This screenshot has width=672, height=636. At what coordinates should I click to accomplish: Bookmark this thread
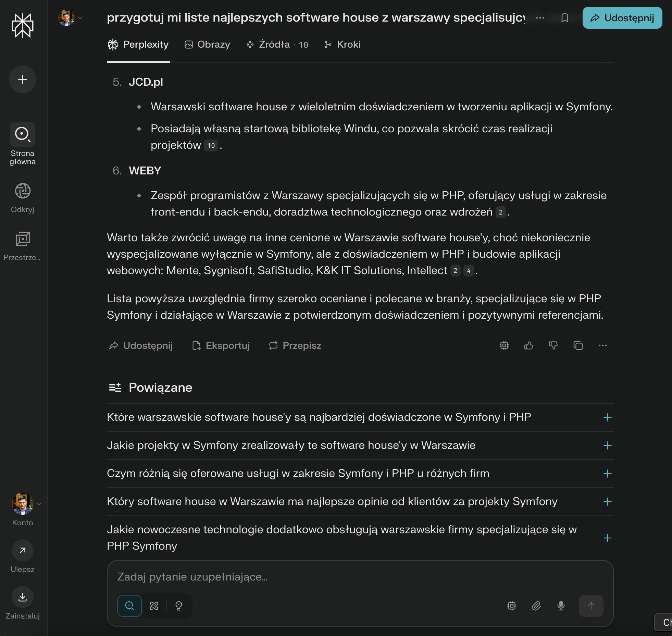565,18
